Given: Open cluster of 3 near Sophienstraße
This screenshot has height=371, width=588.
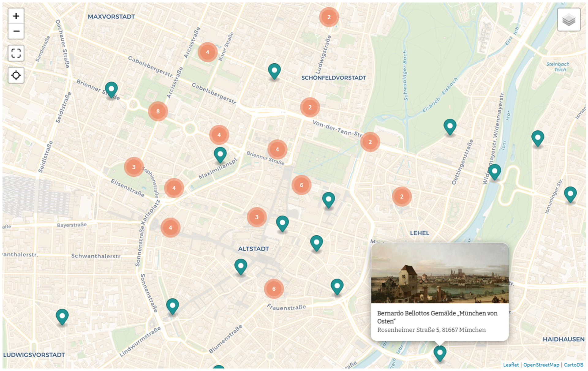Looking at the screenshot, I should pos(134,167).
